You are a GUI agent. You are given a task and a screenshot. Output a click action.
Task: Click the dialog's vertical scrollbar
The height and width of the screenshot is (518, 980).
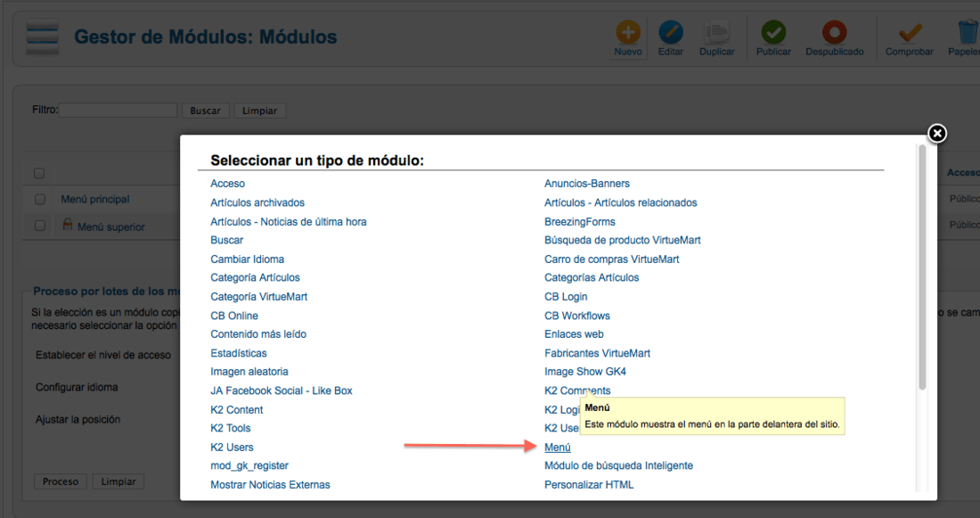pyautogui.click(x=922, y=267)
